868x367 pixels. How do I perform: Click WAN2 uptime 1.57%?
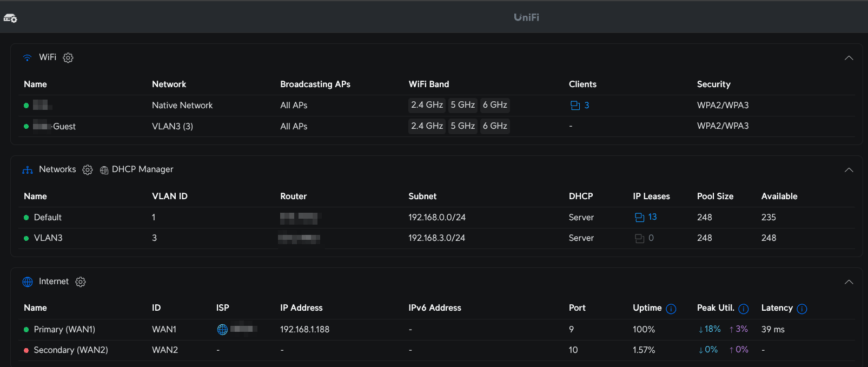coord(644,350)
